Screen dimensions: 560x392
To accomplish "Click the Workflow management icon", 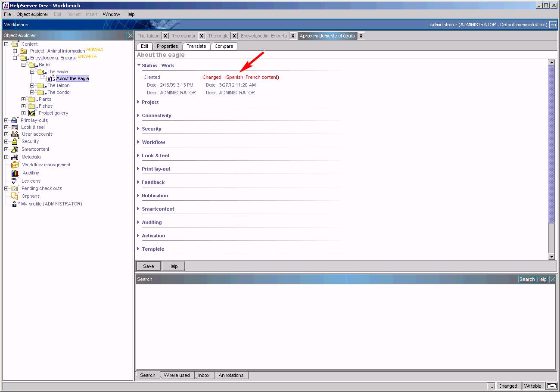I will click(x=15, y=165).
